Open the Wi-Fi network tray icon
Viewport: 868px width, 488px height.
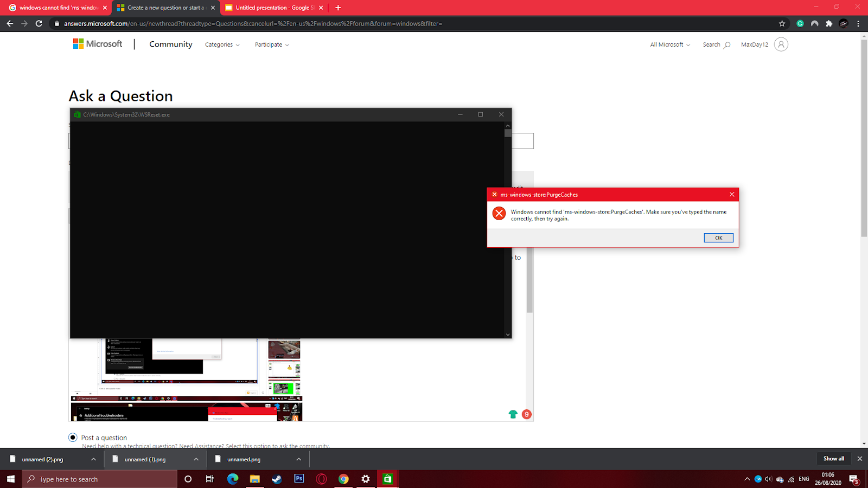(x=792, y=479)
